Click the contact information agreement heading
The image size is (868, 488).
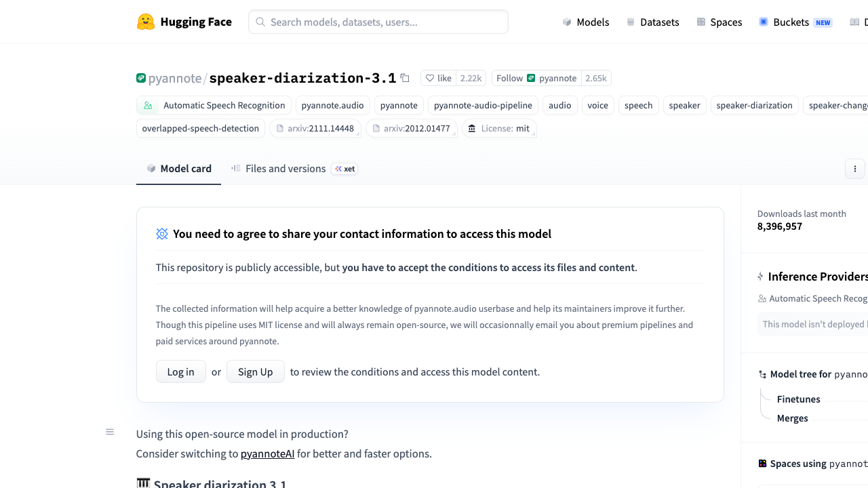point(362,234)
